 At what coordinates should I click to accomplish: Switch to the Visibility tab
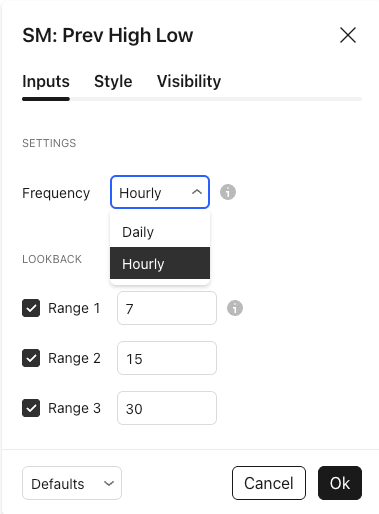(x=189, y=81)
